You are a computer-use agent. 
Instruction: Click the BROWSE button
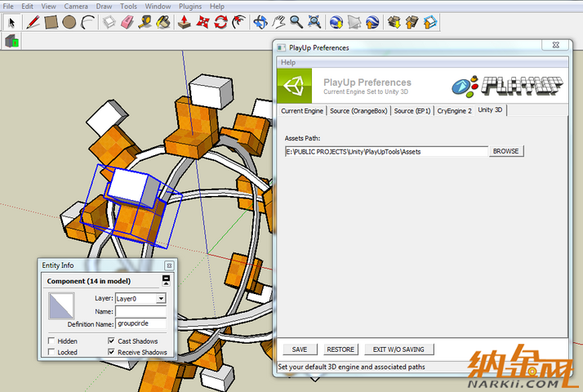coord(506,151)
